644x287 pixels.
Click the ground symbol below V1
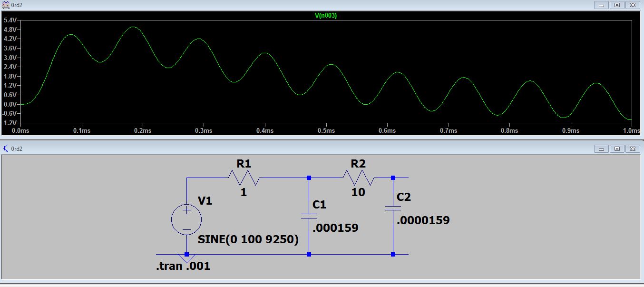[x=186, y=258]
